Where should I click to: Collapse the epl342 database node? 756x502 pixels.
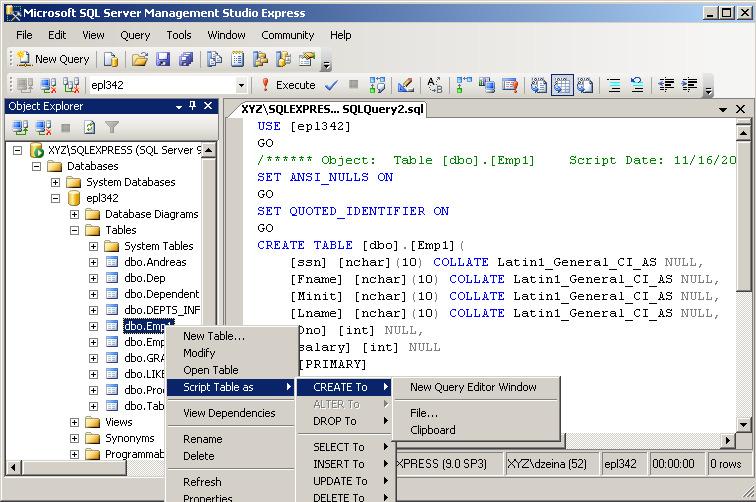coord(55,198)
